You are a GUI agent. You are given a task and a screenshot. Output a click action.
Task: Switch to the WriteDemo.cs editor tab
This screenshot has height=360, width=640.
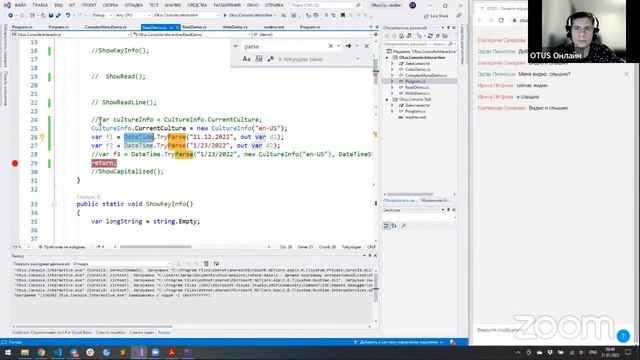pyautogui.click(x=236, y=27)
